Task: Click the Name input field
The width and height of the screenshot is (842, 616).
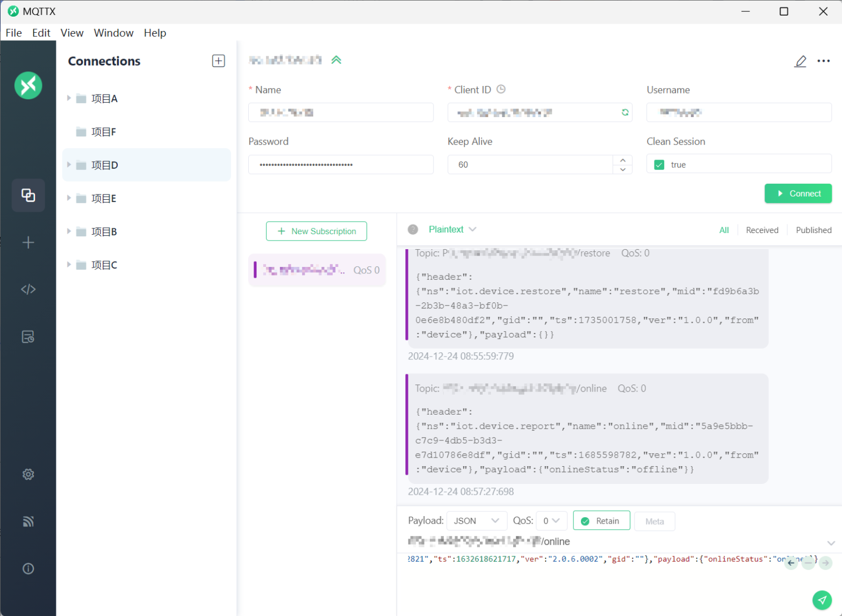Action: tap(341, 112)
